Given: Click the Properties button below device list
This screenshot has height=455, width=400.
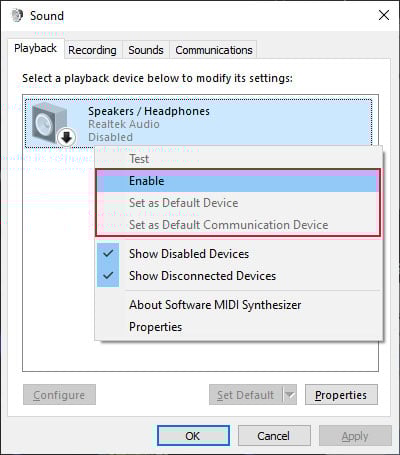Looking at the screenshot, I should pos(341,395).
